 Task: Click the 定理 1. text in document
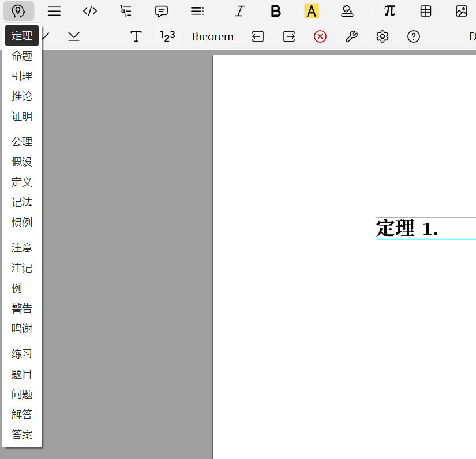(x=407, y=229)
